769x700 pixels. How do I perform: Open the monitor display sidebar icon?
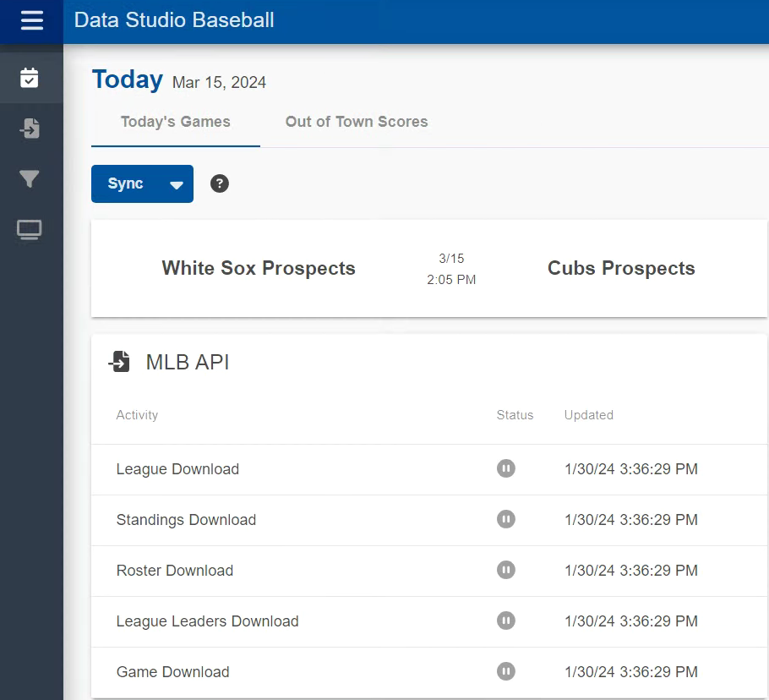click(x=30, y=230)
